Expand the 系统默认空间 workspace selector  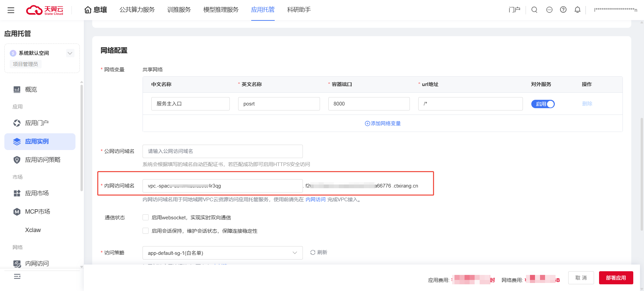(x=70, y=53)
